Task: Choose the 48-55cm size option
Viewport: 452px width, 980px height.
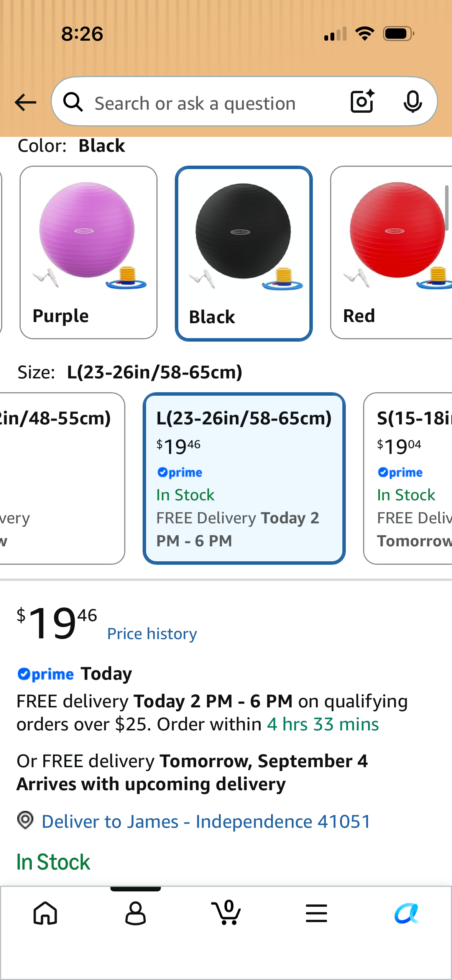Action: [x=62, y=478]
